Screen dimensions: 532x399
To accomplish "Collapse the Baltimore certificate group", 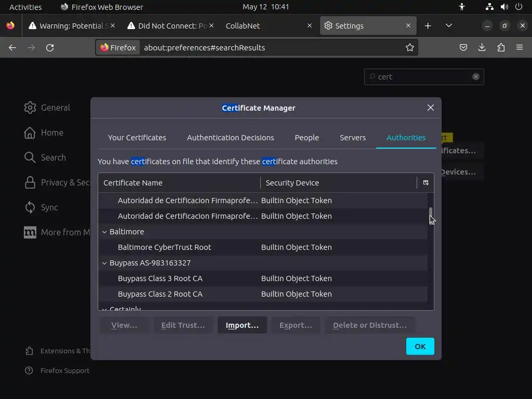I will (x=104, y=232).
